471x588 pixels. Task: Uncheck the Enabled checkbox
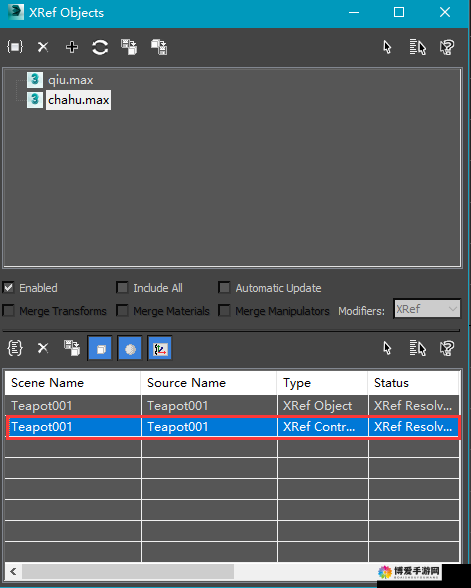pyautogui.click(x=8, y=288)
